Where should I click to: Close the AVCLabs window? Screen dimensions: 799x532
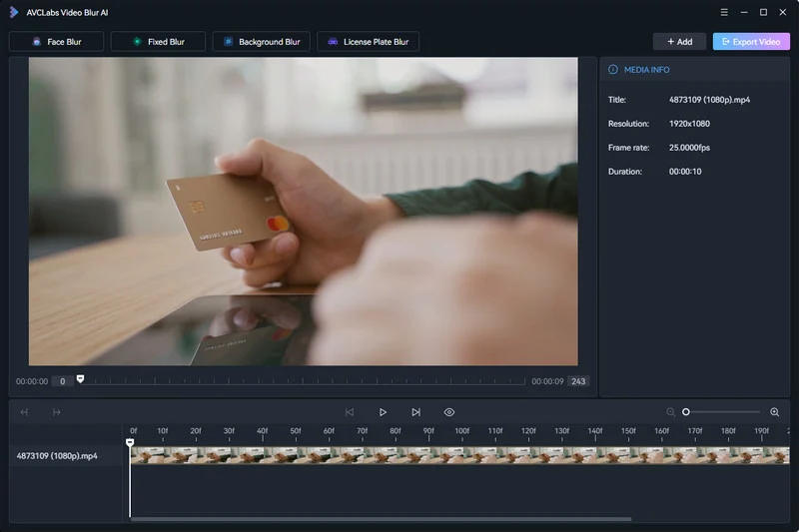pos(783,12)
